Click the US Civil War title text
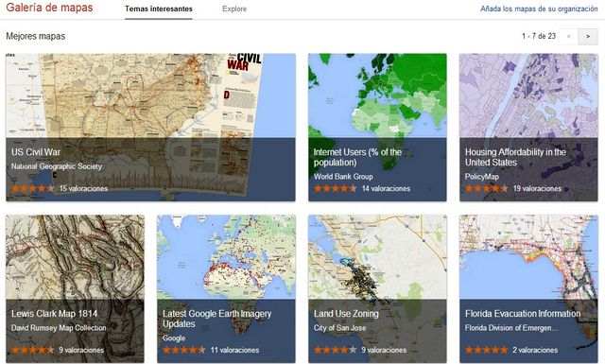 coord(36,152)
